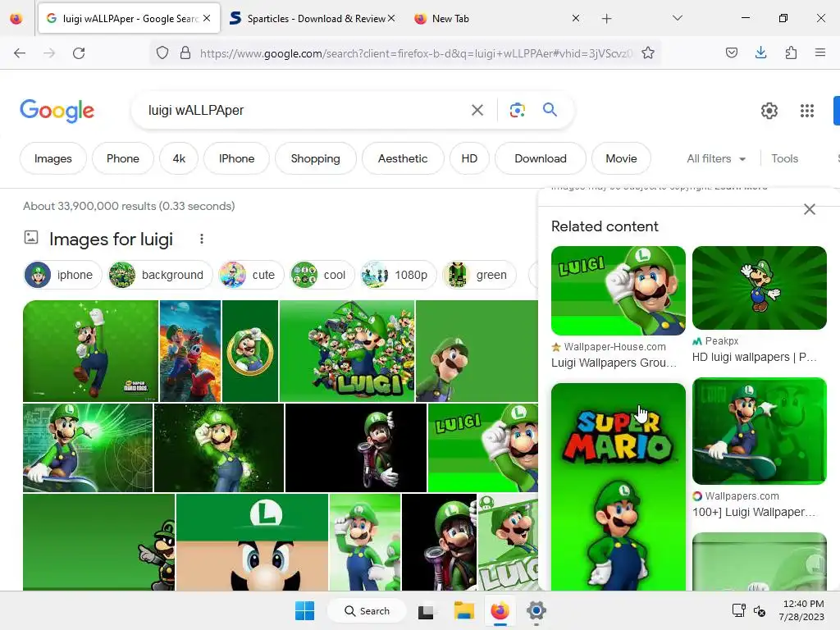Open the Save to Pocket icon
840x630 pixels.
click(732, 52)
